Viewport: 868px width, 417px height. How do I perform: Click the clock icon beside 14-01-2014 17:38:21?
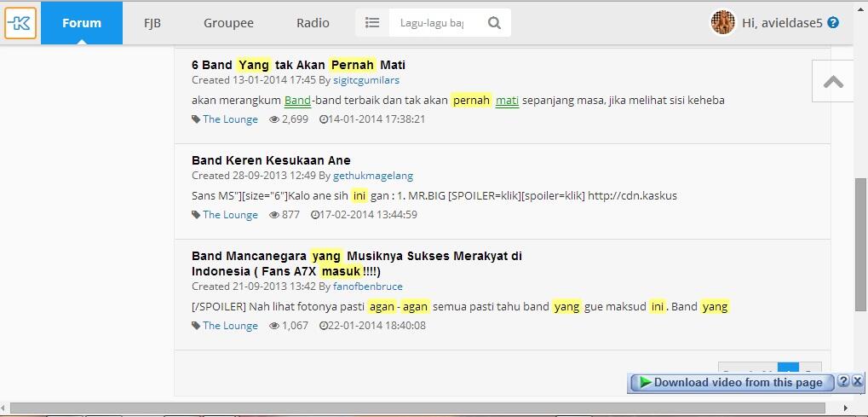coord(324,119)
